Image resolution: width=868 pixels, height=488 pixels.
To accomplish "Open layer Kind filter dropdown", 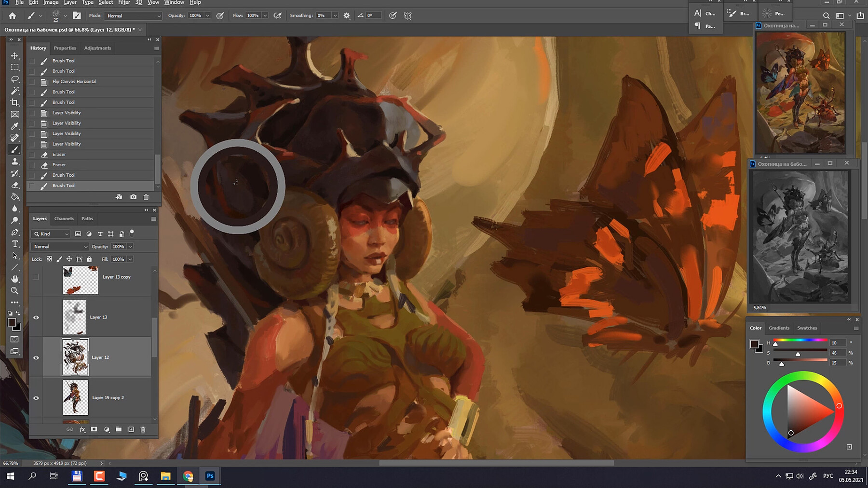I will point(51,234).
